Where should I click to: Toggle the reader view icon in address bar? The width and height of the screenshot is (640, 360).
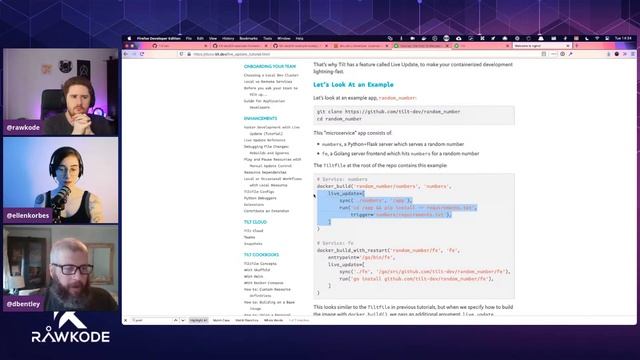pos(544,54)
